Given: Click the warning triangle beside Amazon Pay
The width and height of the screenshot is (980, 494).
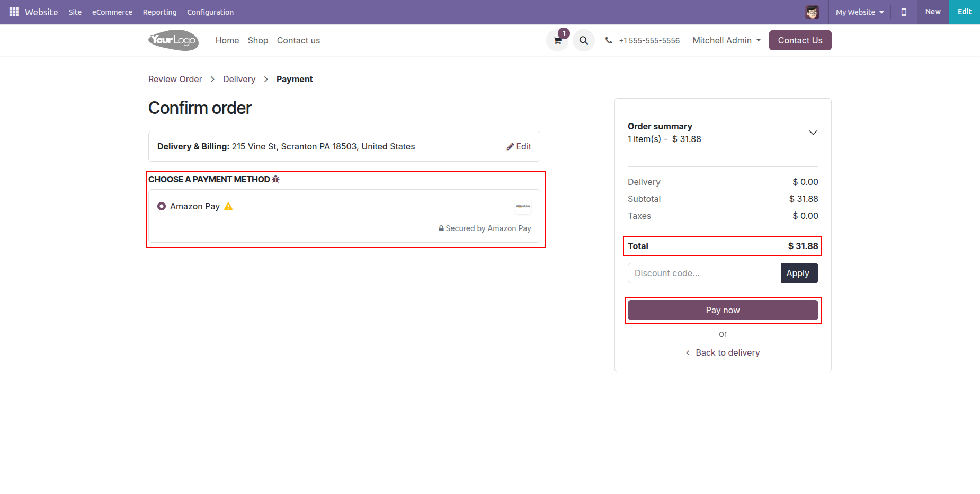Looking at the screenshot, I should point(228,206).
